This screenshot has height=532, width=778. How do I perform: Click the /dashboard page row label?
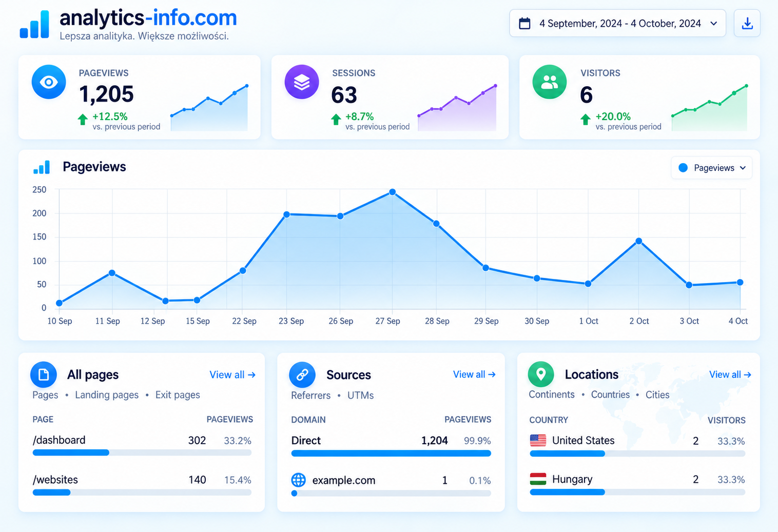tap(59, 440)
